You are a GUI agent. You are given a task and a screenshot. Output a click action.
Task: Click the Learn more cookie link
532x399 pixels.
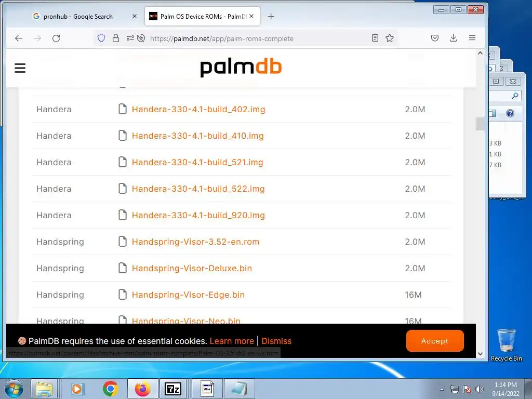click(232, 341)
